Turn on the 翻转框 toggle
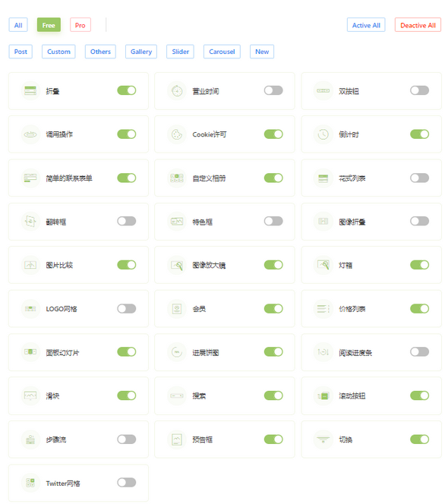This screenshot has height=504, width=448. click(x=127, y=221)
